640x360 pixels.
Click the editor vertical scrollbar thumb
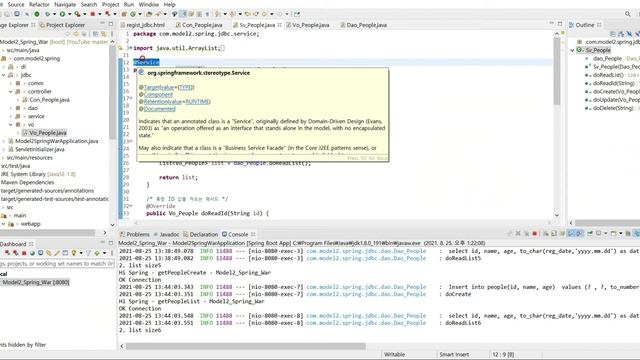pyautogui.click(x=557, y=71)
